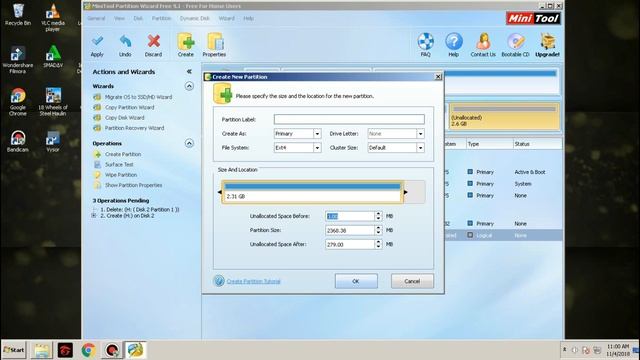Click the Partition Size value field
640x360 pixels.
pyautogui.click(x=350, y=230)
